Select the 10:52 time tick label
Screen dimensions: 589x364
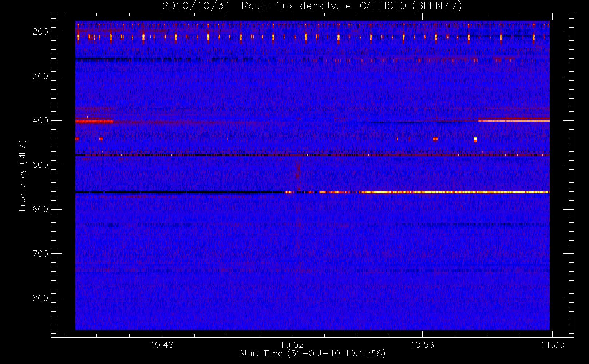(292, 345)
